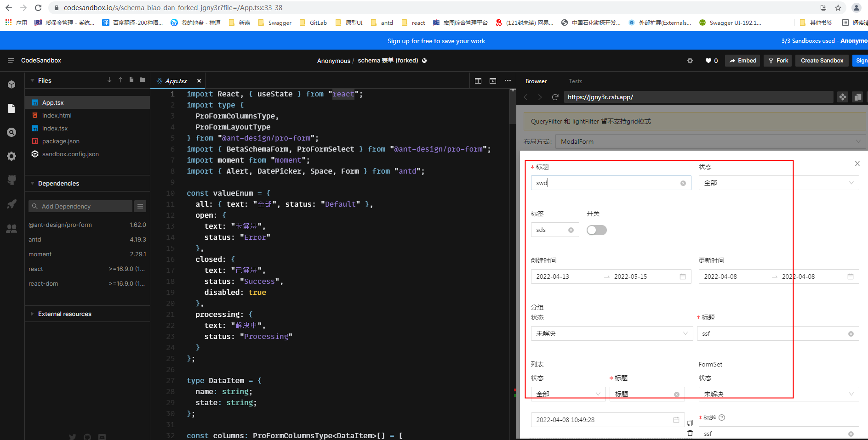Open the Deployment rocket panel
The image size is (868, 440).
[x=11, y=204]
